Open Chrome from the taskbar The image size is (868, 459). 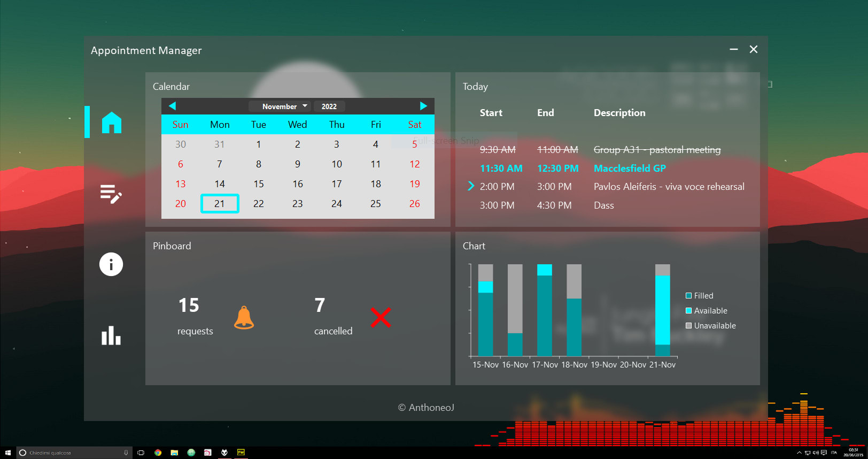[x=158, y=453]
